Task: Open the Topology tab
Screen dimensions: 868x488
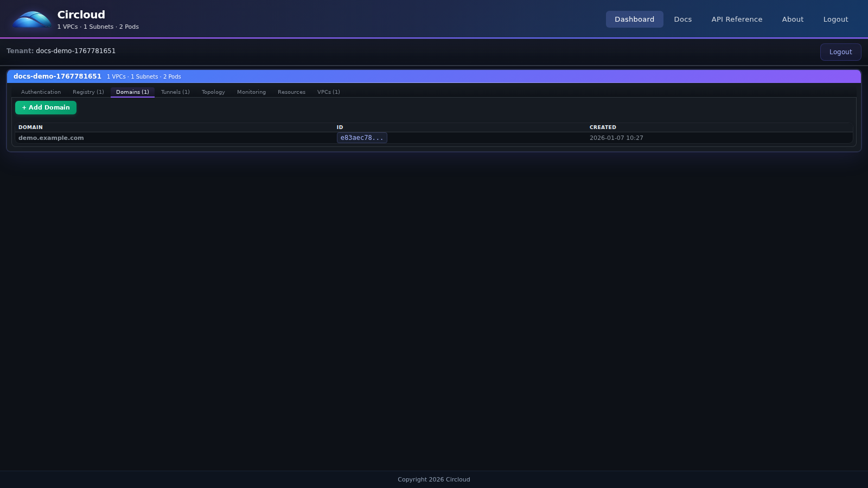Action: [213, 92]
